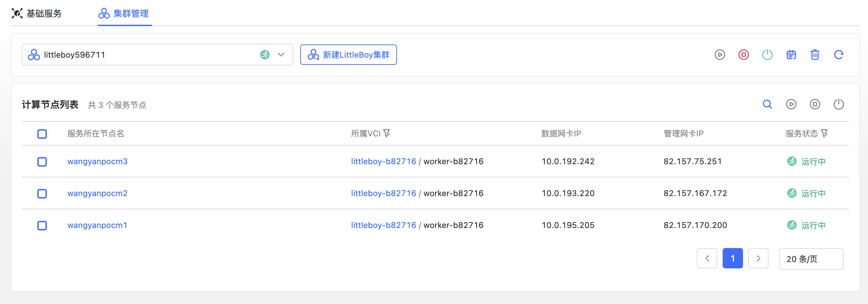Open the cluster schedule calendar icon
868x304 pixels.
tap(791, 55)
